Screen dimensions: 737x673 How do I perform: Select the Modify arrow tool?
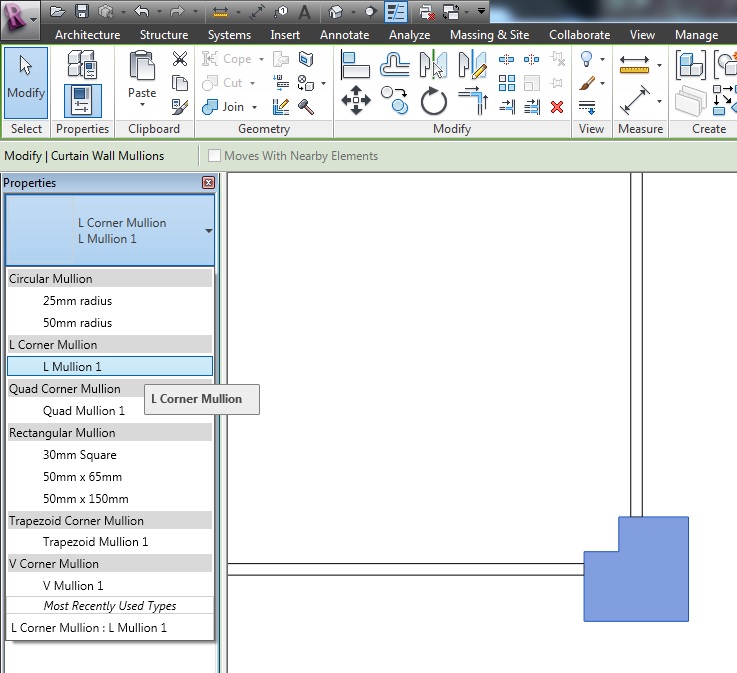pyautogui.click(x=26, y=79)
